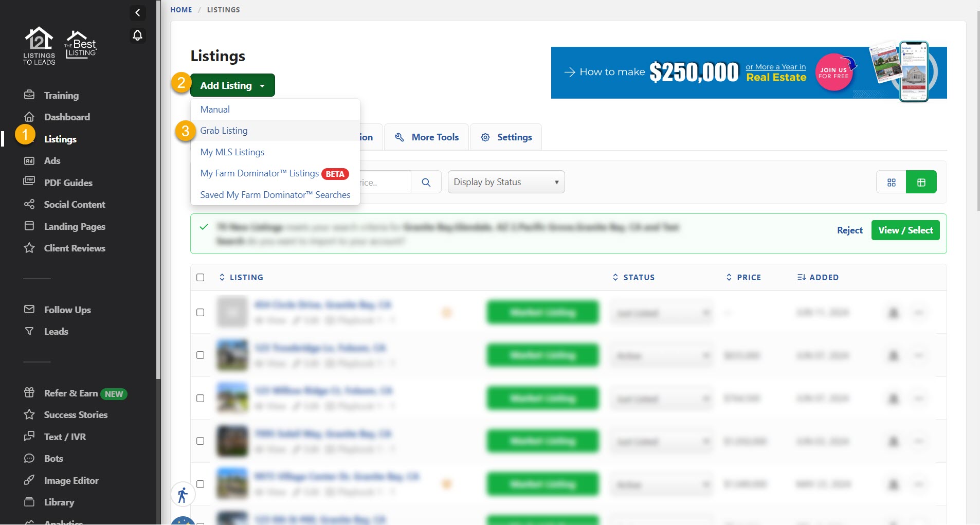Collapse the sidebar with the chevron arrow

click(x=137, y=13)
